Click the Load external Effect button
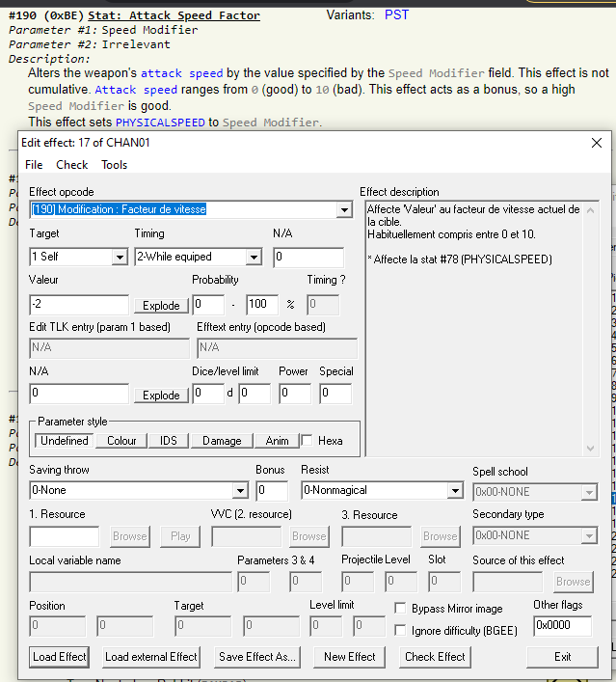Image resolution: width=616 pixels, height=682 pixels. tap(150, 657)
